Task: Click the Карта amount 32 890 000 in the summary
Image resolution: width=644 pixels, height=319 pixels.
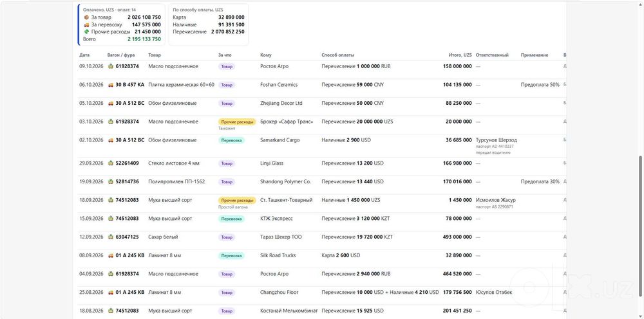Action: (x=232, y=17)
